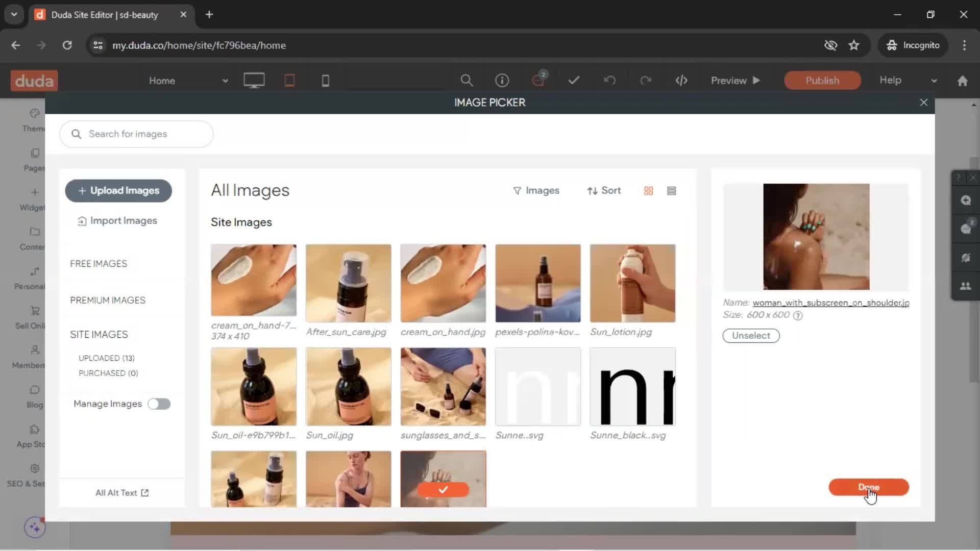
Task: Open a new browser tab
Action: (209, 14)
